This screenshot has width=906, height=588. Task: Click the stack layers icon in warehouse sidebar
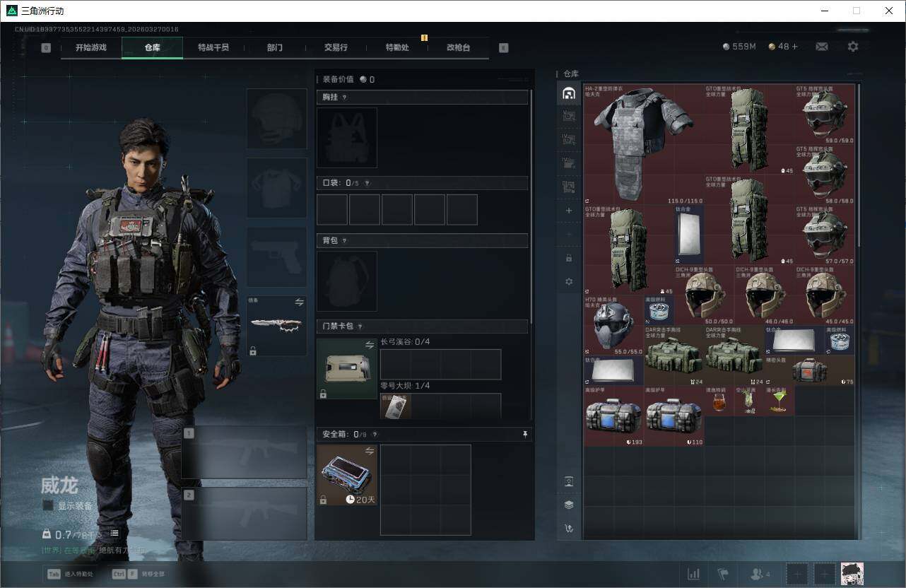[x=569, y=505]
